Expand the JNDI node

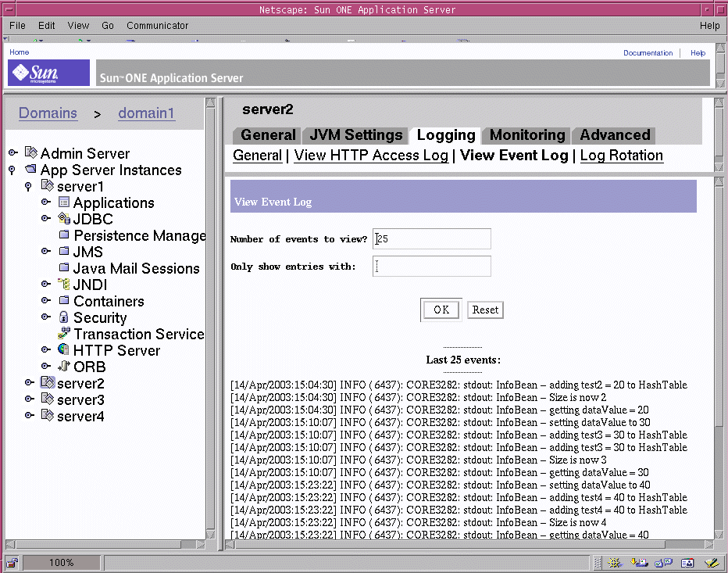(45, 284)
